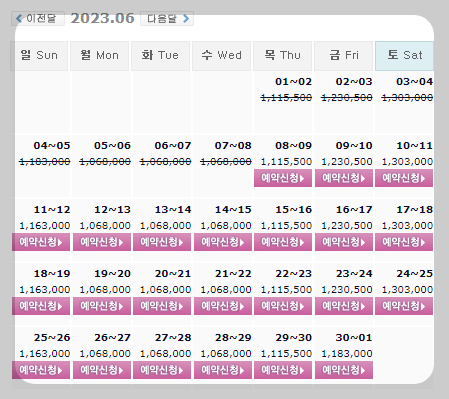449x399 pixels.
Task: Click the 05~06 date label
Action: tap(112, 146)
